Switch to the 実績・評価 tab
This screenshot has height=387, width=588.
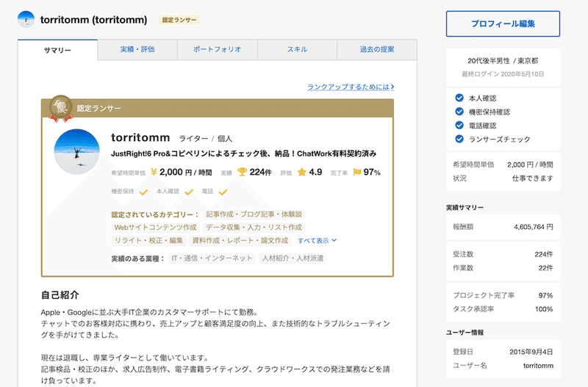click(x=137, y=49)
